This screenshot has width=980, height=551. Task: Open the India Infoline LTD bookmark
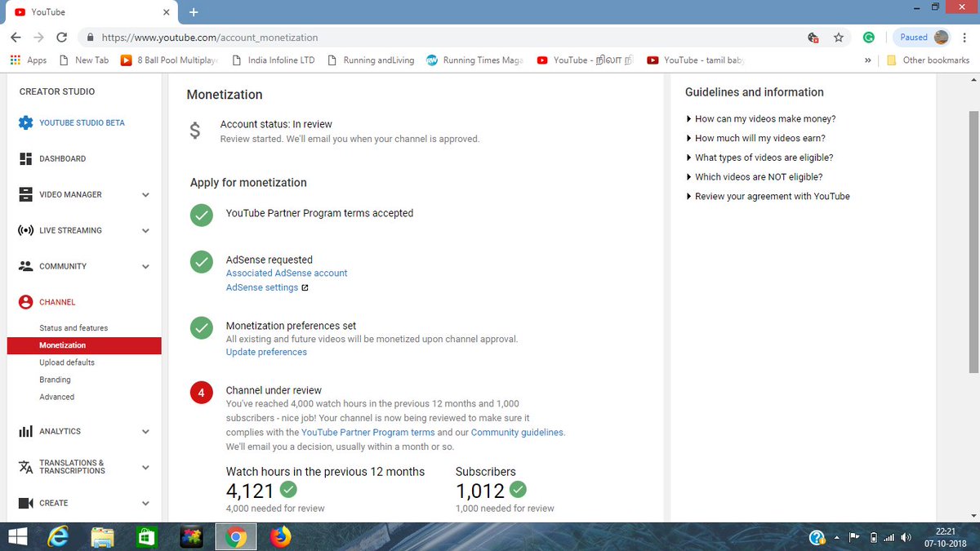click(x=274, y=60)
